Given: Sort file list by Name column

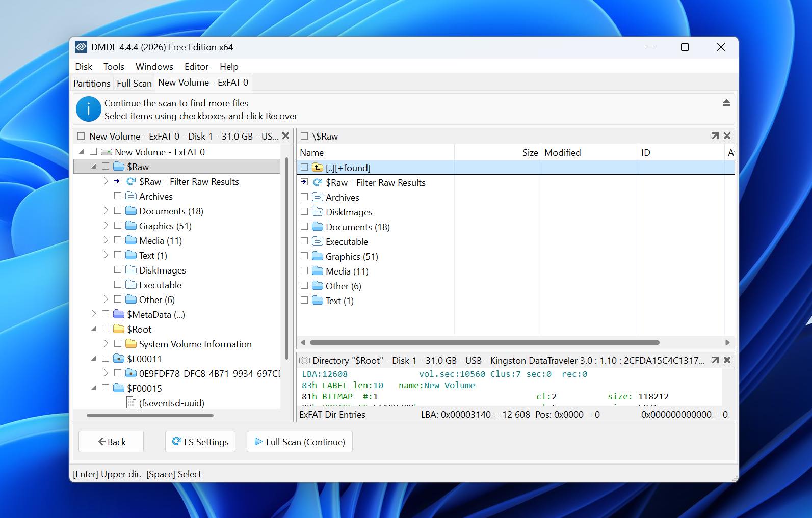Looking at the screenshot, I should (x=375, y=152).
